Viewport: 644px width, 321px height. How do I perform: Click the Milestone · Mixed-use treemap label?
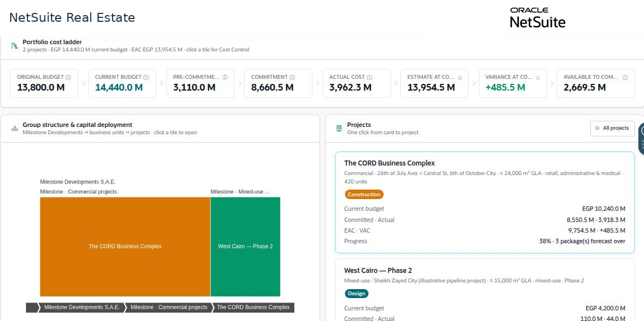240,191
